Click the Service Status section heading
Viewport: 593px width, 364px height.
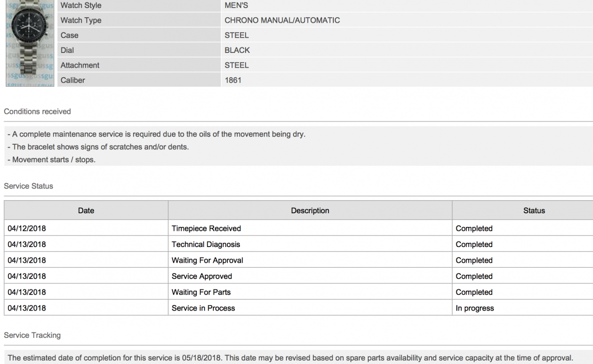point(28,186)
